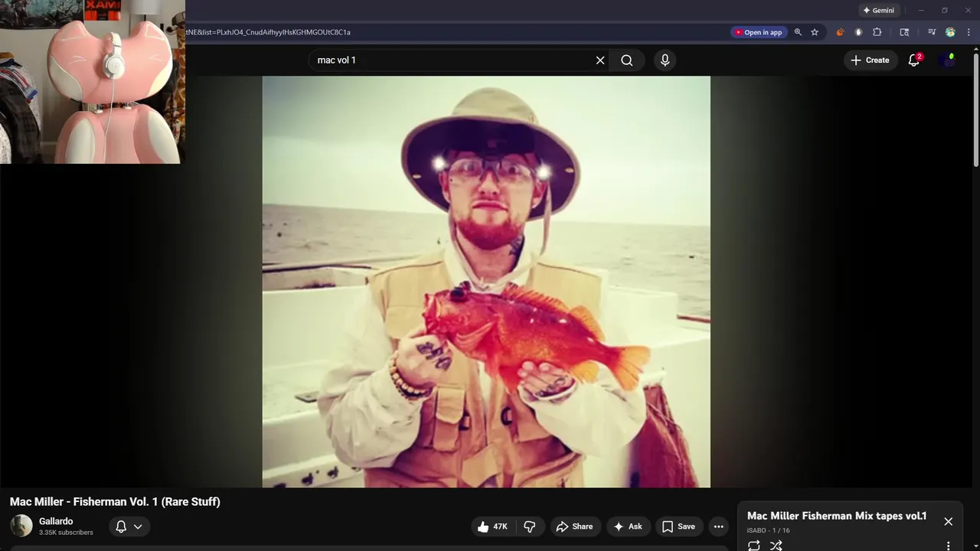Click the Gemini button in Chrome
Screen dimensions: 980x551
click(x=879, y=11)
